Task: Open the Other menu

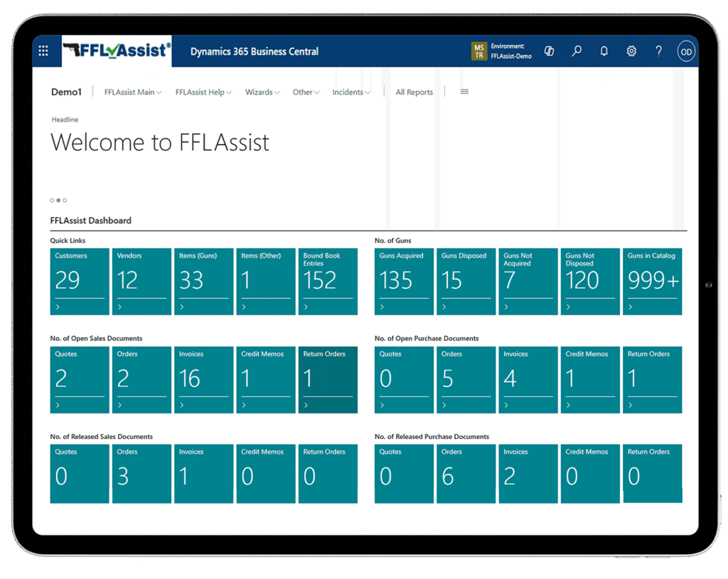Action: [x=306, y=92]
